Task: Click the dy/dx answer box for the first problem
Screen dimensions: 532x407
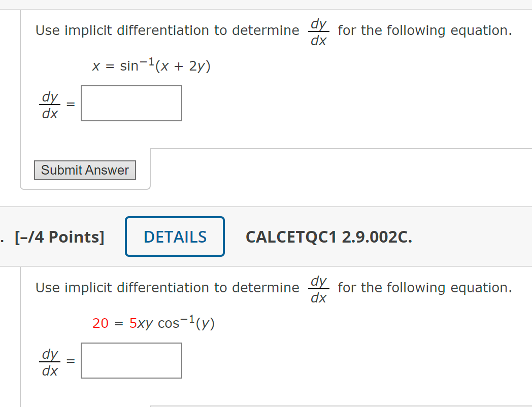Action: 131,103
